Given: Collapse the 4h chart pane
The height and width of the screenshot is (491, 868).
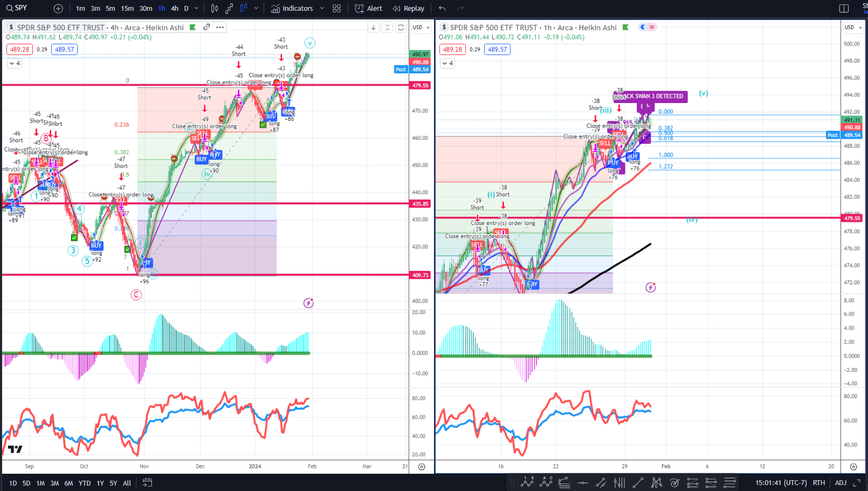Looking at the screenshot, I should (x=387, y=28).
